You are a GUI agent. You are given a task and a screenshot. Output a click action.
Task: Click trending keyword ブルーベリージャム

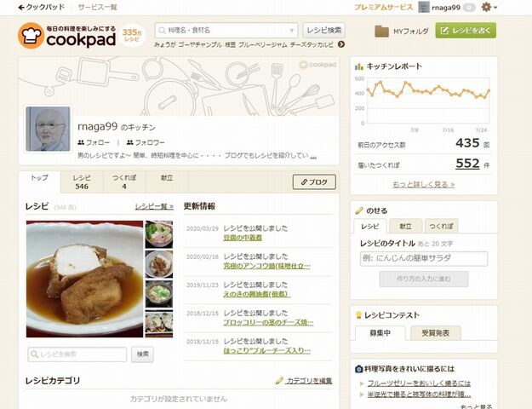click(x=263, y=44)
